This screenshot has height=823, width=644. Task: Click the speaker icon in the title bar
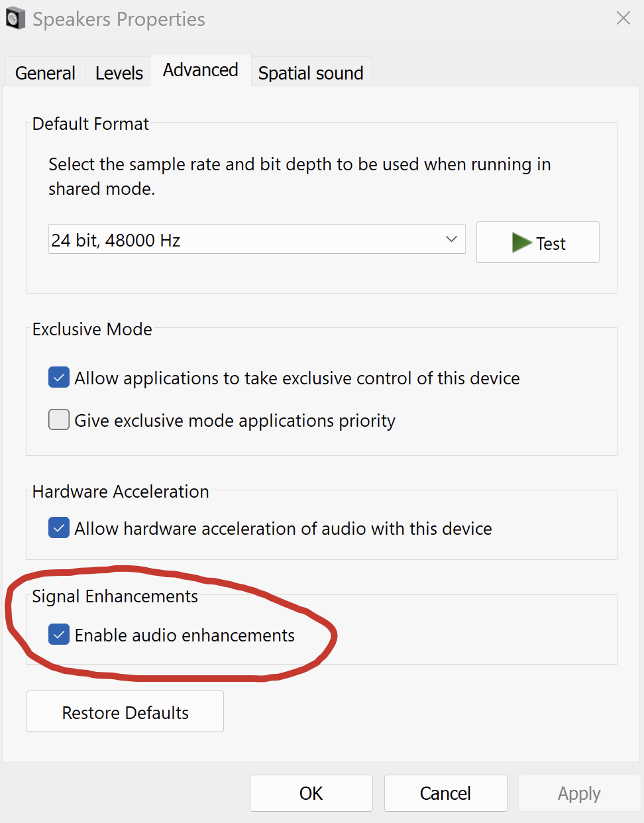pos(15,18)
